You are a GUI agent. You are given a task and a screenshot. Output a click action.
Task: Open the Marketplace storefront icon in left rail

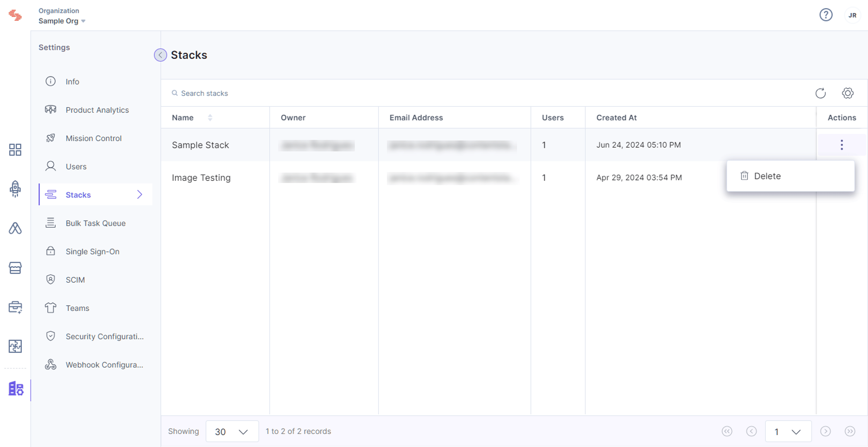coord(15,268)
